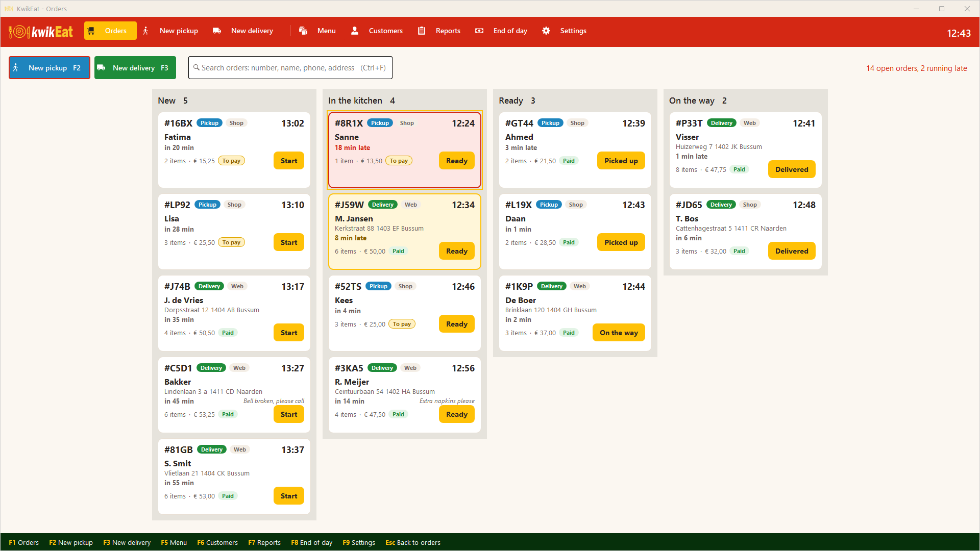Screen dimensions: 980x551
Task: Send De Boer order On the way
Action: tap(619, 333)
